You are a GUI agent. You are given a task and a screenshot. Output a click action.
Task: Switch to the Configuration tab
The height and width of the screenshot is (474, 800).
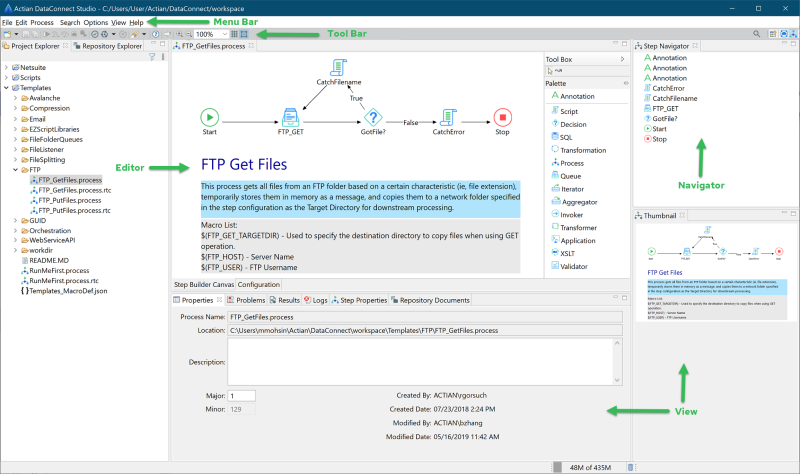pos(259,284)
